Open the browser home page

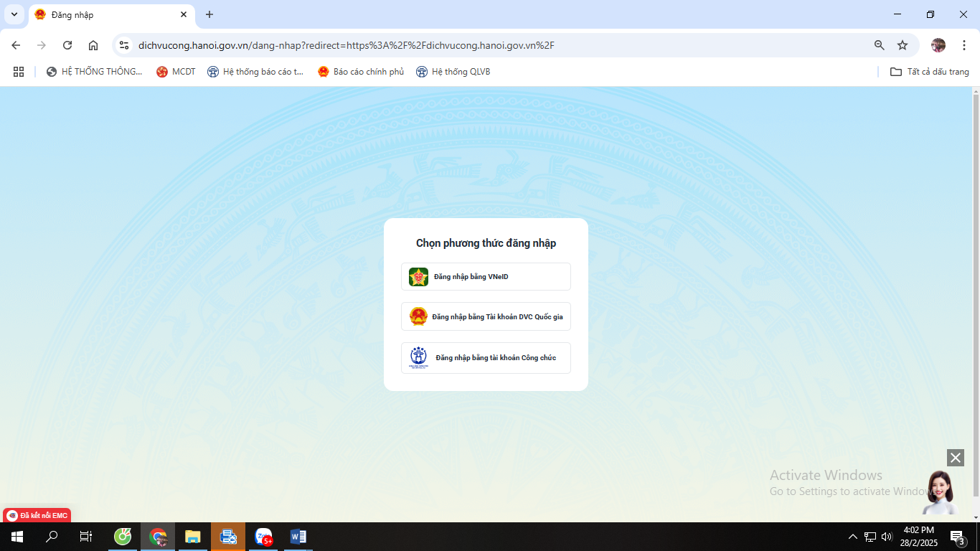[93, 45]
